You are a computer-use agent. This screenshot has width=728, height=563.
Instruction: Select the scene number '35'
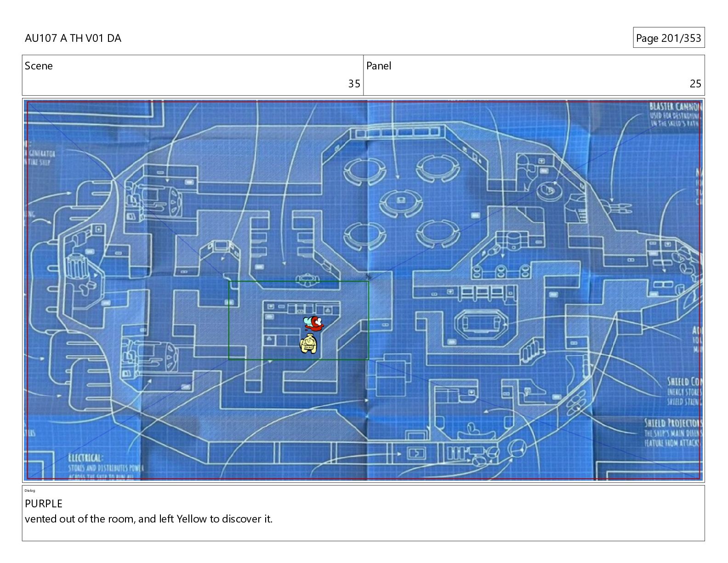tap(354, 83)
